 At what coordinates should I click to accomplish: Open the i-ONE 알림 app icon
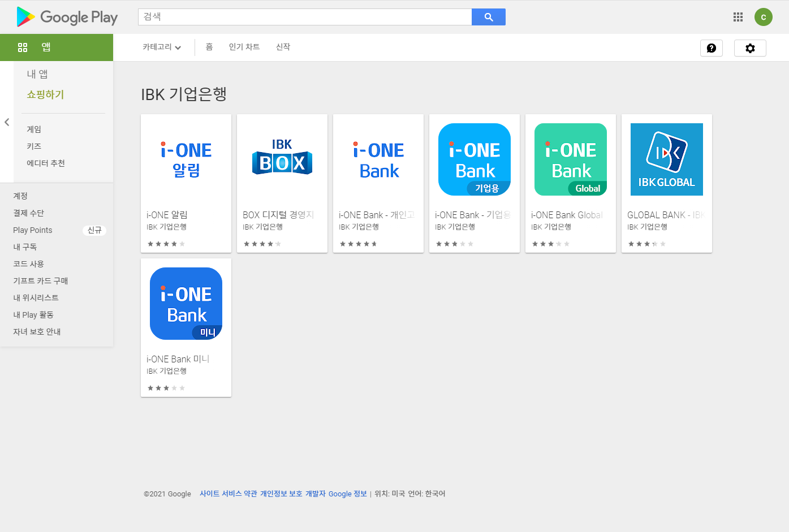click(x=186, y=159)
